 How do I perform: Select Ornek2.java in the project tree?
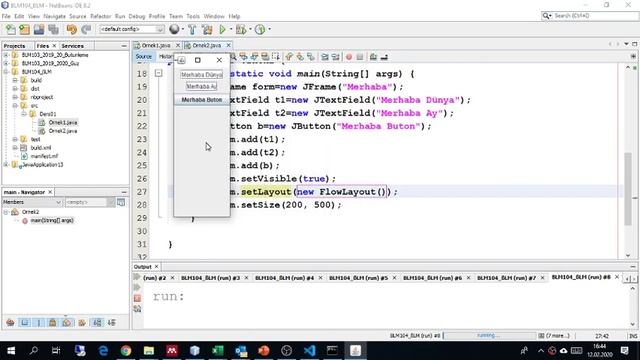pos(62,131)
